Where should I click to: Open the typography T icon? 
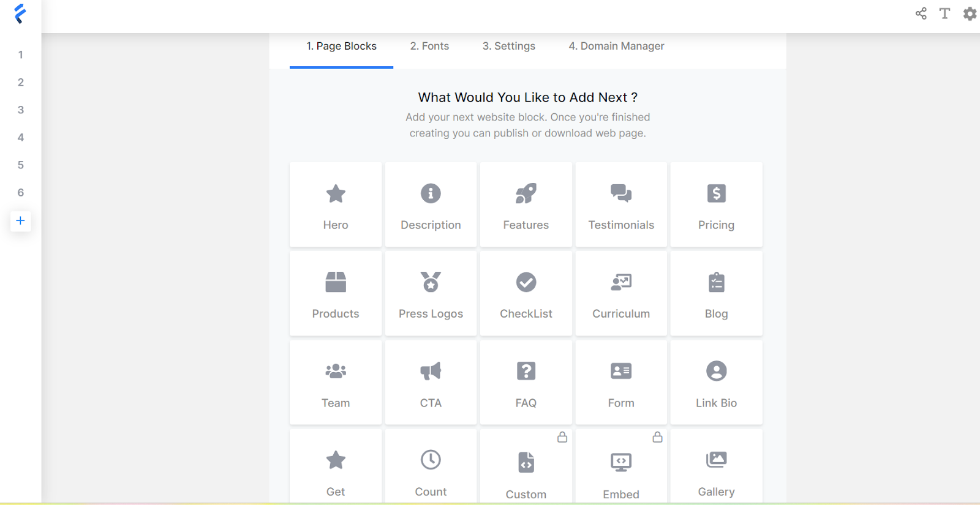(x=945, y=13)
